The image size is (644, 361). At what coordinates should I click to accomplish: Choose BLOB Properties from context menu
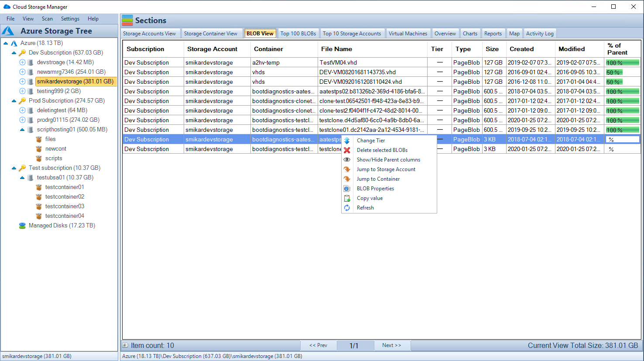click(x=375, y=189)
